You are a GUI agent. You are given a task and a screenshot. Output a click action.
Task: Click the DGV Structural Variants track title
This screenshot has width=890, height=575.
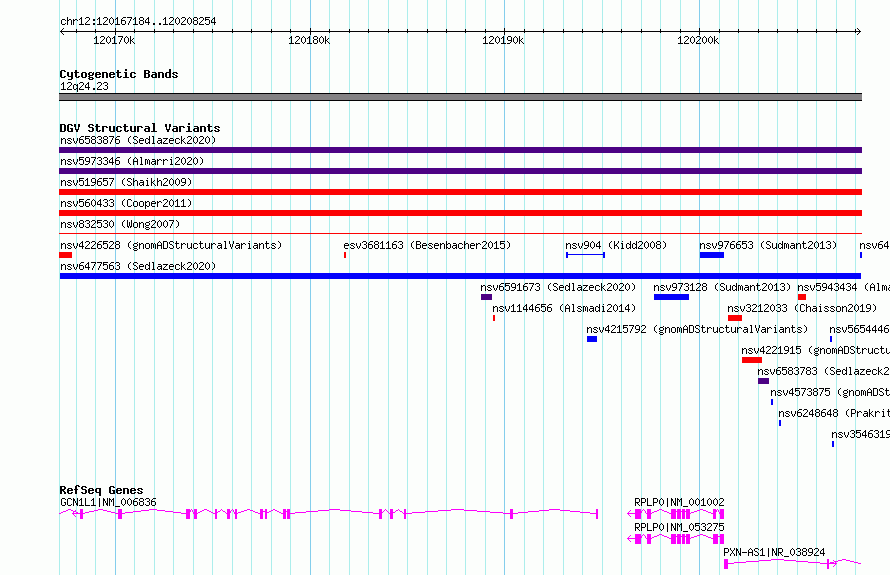point(140,128)
